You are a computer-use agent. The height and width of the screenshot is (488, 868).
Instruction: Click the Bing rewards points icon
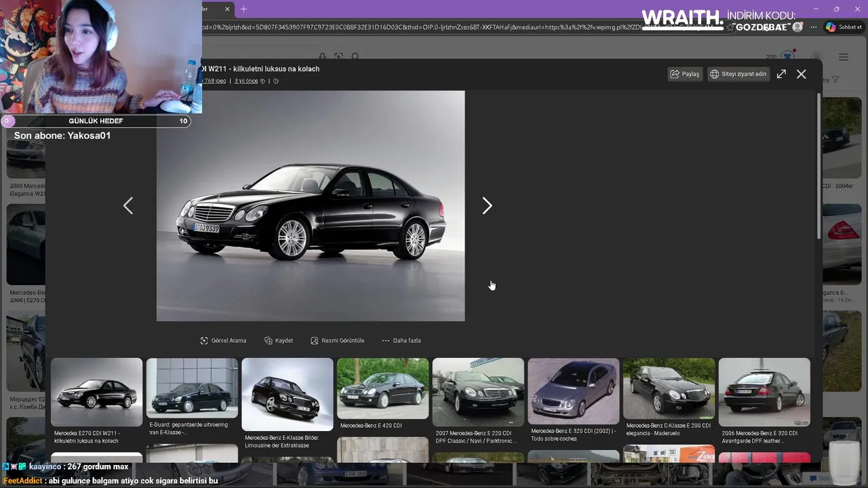click(x=787, y=56)
